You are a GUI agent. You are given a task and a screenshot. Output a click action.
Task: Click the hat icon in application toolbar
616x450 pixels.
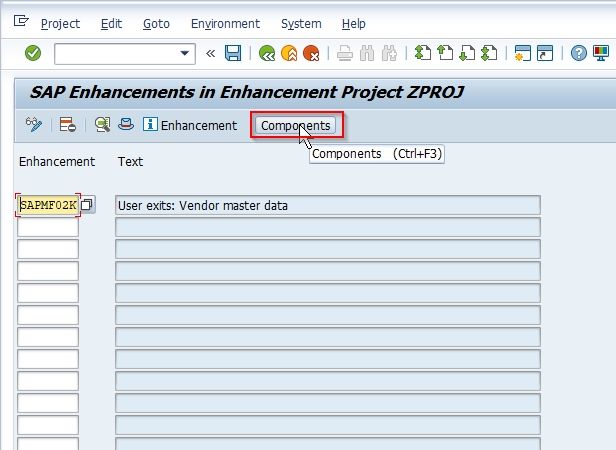point(126,125)
